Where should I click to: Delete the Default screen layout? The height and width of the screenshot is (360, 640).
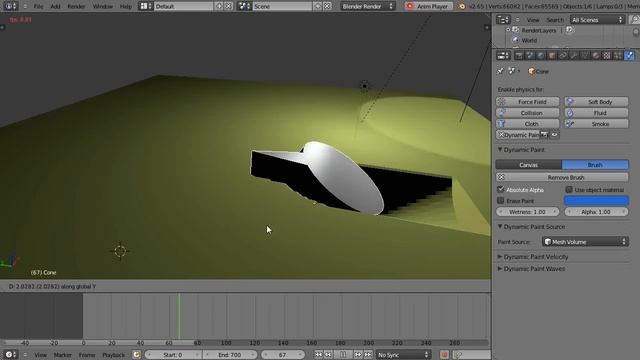(229, 6)
